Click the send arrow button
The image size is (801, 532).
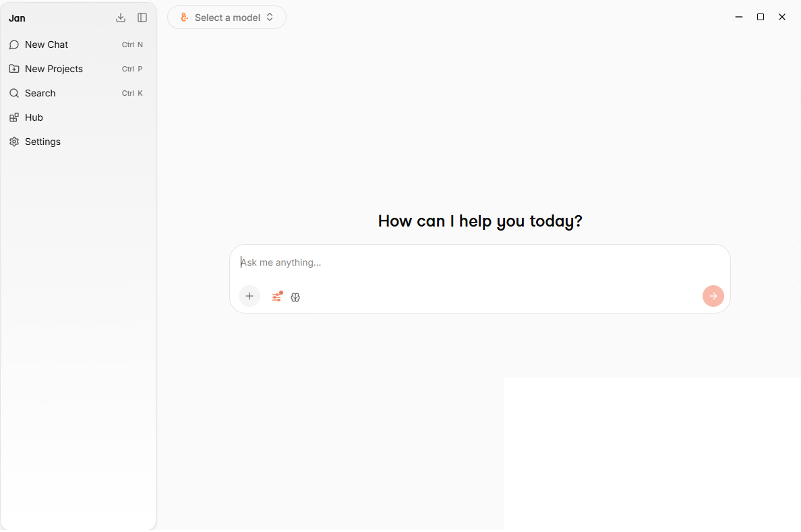[x=713, y=296]
